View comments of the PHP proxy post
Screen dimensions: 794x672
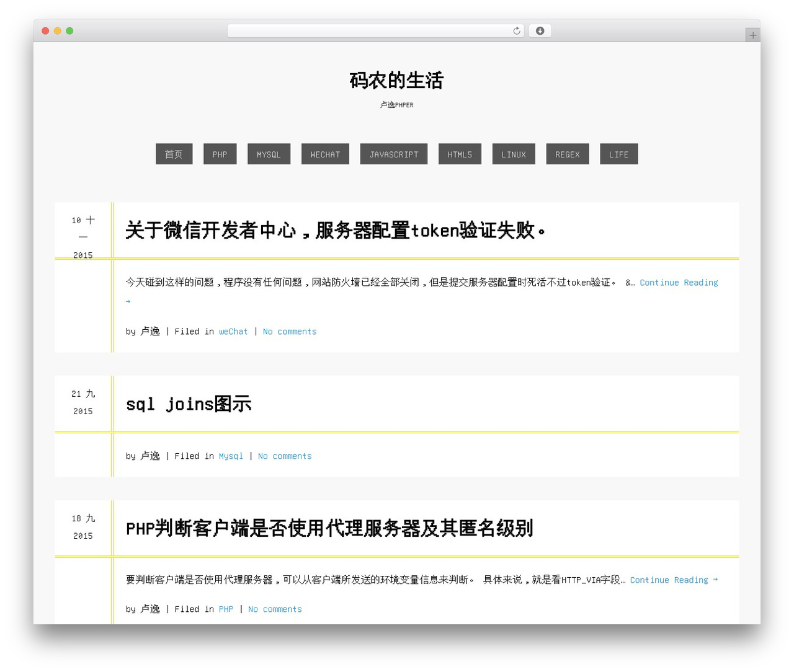click(x=275, y=609)
